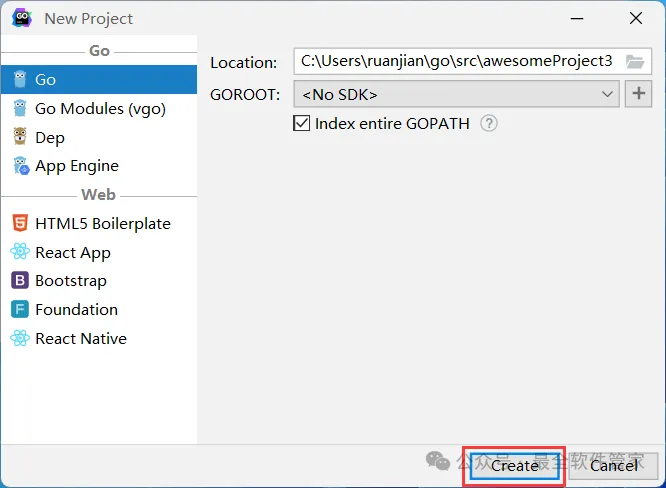This screenshot has height=488, width=666.
Task: Browse for location with folder icon
Action: (x=635, y=62)
